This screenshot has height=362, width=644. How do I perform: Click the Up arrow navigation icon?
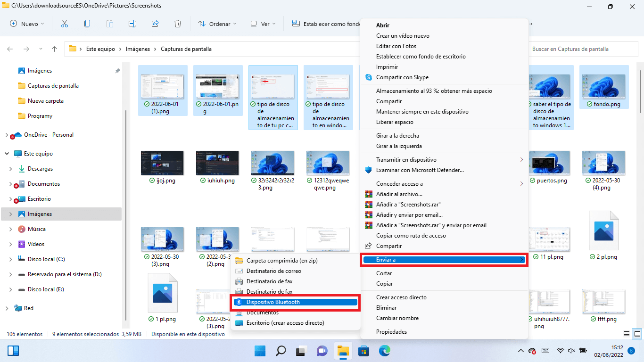55,49
